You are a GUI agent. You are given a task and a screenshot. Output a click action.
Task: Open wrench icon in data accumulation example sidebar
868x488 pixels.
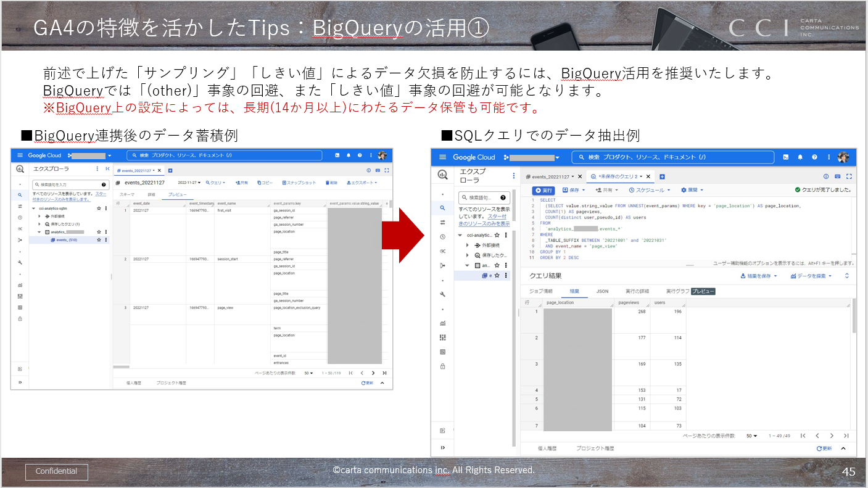[x=20, y=262]
